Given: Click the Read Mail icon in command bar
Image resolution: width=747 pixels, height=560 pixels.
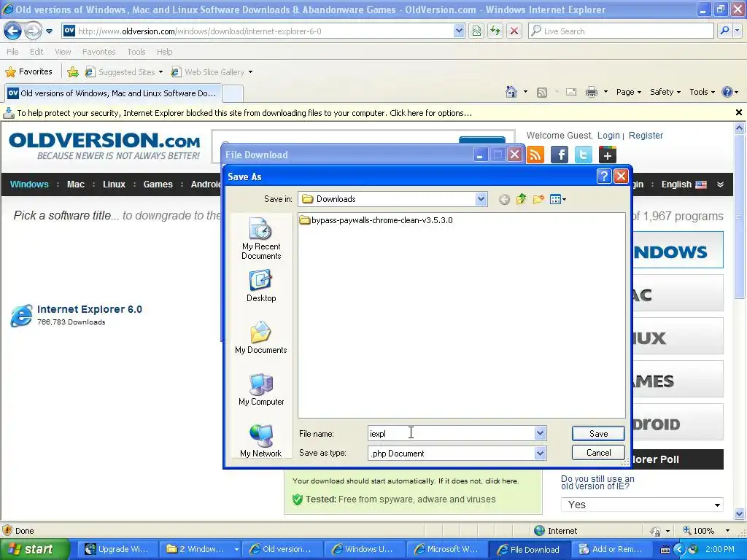Looking at the screenshot, I should 571,92.
